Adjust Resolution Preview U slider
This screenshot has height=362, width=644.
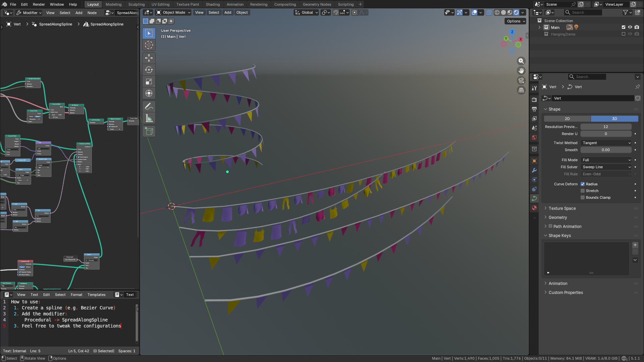(x=606, y=127)
